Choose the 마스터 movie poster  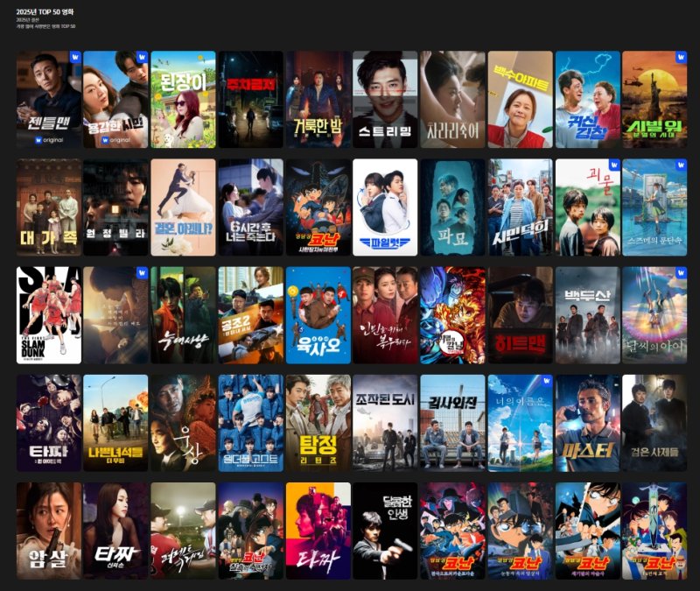click(587, 423)
